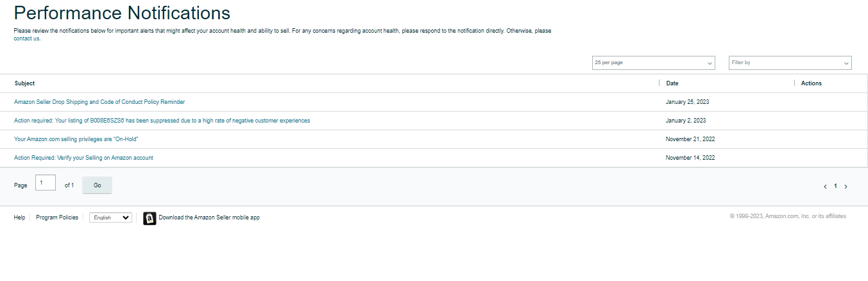Image resolution: width=868 pixels, height=281 pixels.
Task: Open the Drop Shipping Policy Reminder notification
Action: (x=99, y=102)
